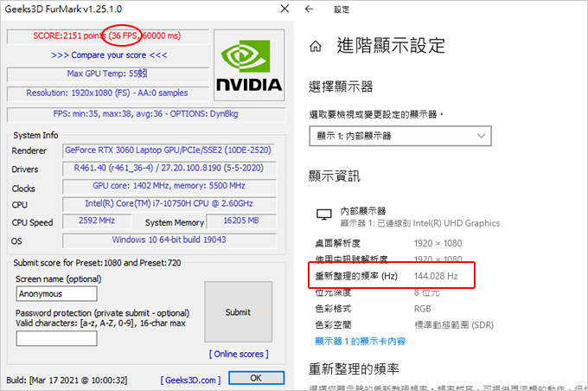Visit the Geeks3D.com link
The height and width of the screenshot is (391, 588).
190,380
